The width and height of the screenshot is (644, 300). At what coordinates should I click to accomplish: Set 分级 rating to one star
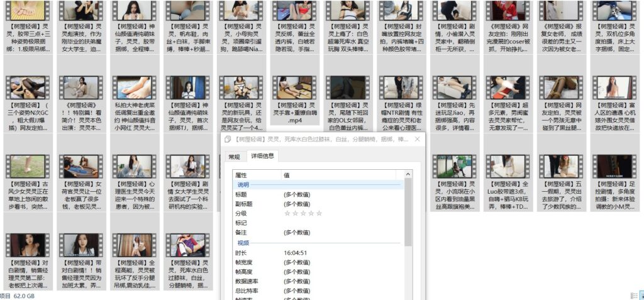pyautogui.click(x=287, y=213)
